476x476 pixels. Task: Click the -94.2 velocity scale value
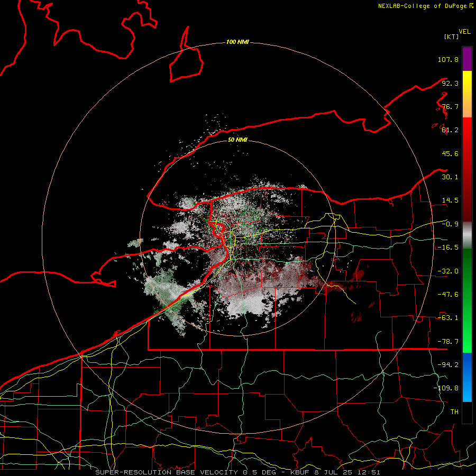coord(448,365)
